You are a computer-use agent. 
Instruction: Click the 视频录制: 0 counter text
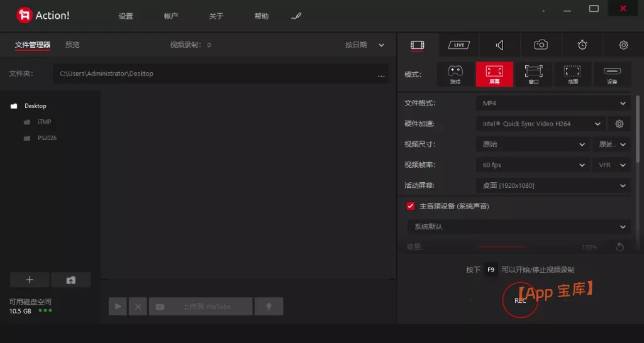click(x=191, y=45)
